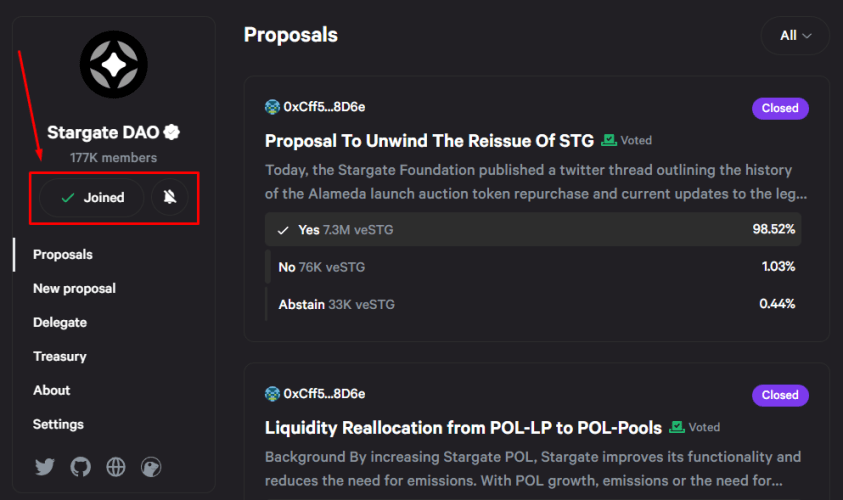Viewport: 843px width, 500px height.
Task: Select the No 76K veSTG result row
Action: [533, 267]
